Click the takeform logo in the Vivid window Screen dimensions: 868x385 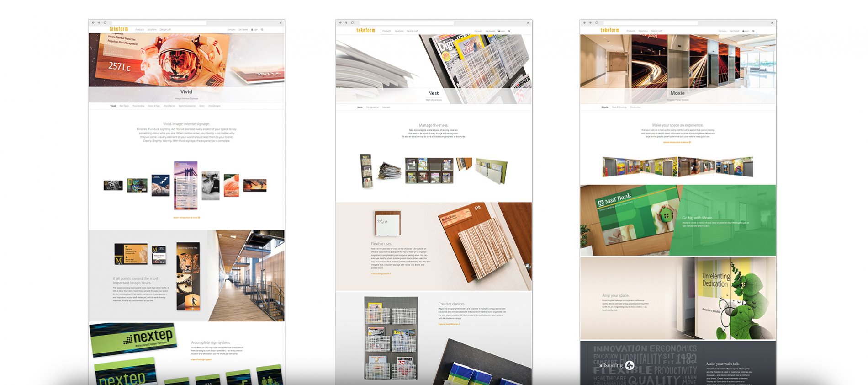(119, 29)
